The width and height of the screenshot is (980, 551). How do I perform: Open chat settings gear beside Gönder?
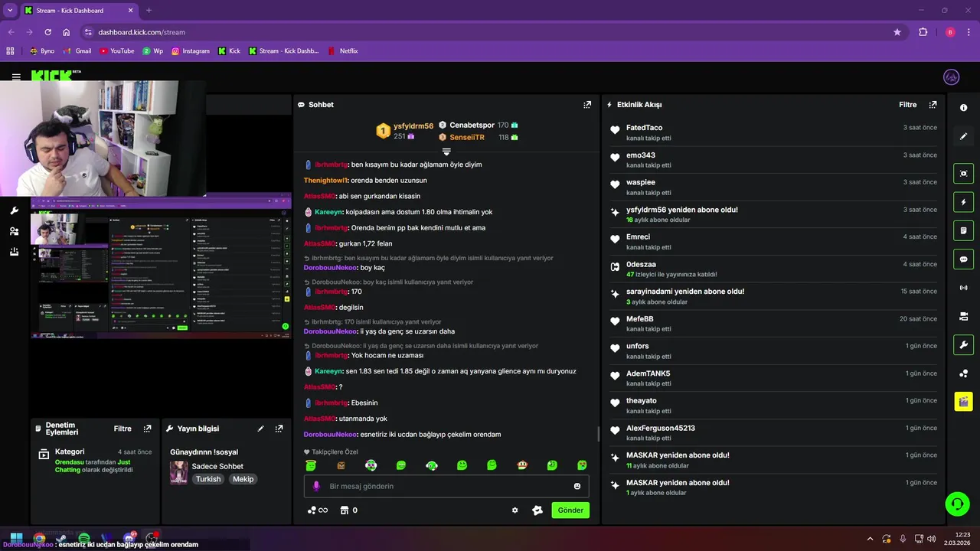pos(514,510)
